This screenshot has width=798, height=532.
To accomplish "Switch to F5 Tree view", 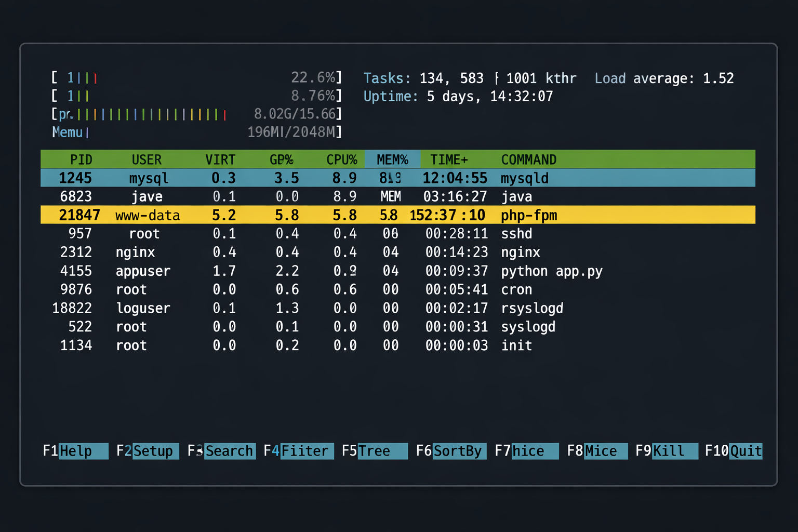I will [374, 451].
